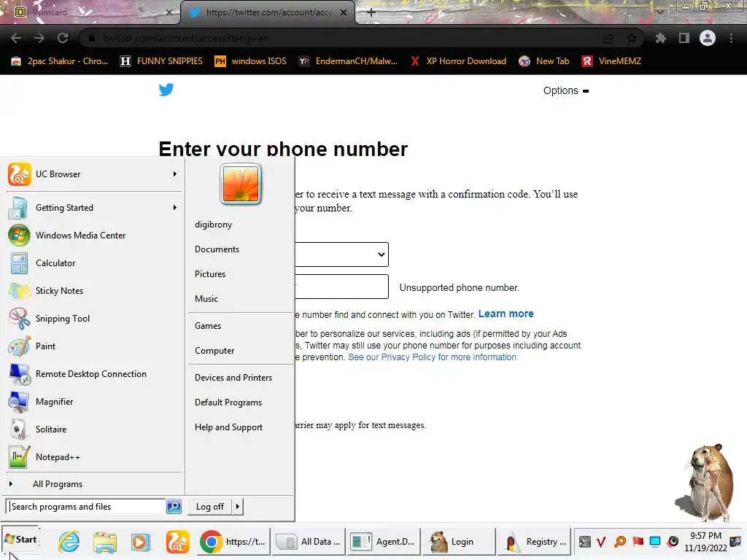Open VineMEMZ bookmark
This screenshot has height=560, width=747.
pyautogui.click(x=612, y=61)
